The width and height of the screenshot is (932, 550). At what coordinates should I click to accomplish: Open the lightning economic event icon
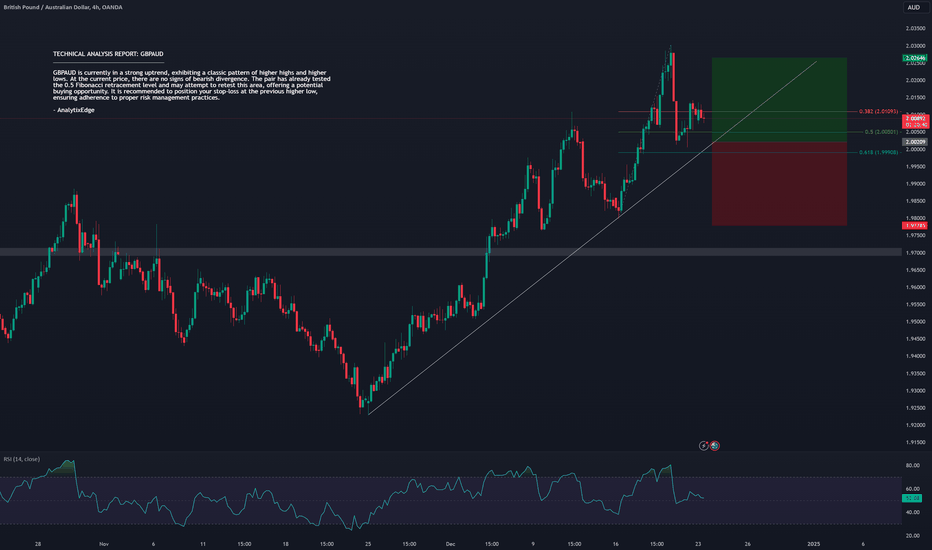(x=704, y=445)
